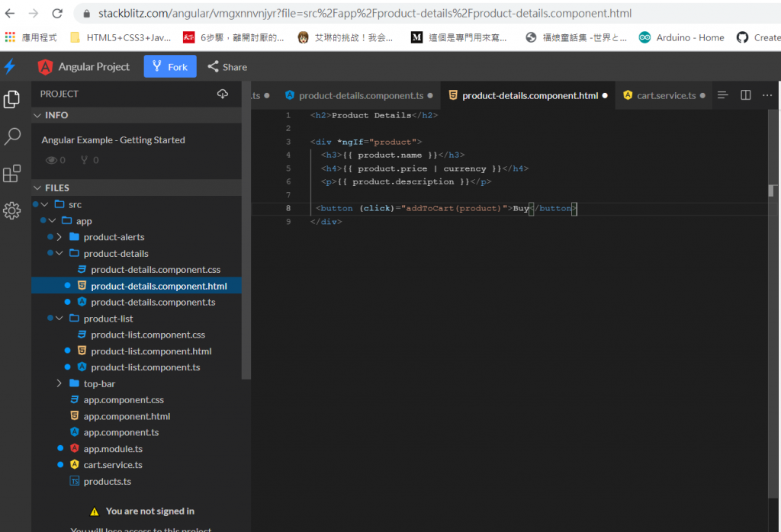Click the browser back arrow
The image size is (781, 532).
10,14
